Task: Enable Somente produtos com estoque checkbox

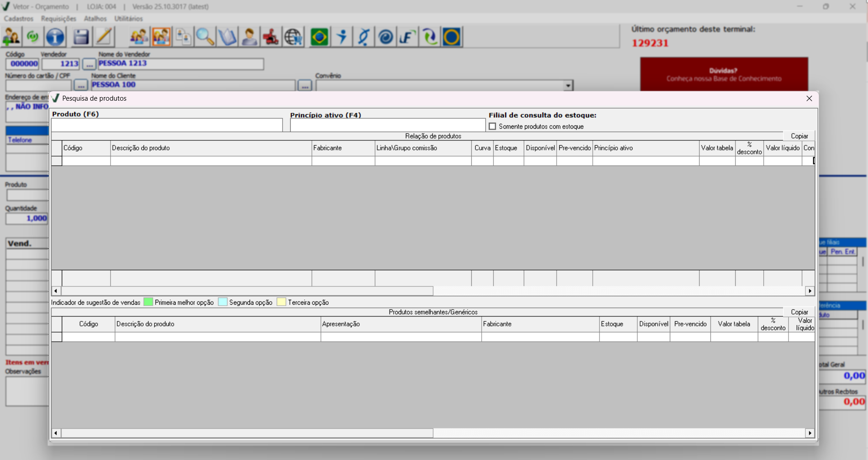Action: click(492, 126)
